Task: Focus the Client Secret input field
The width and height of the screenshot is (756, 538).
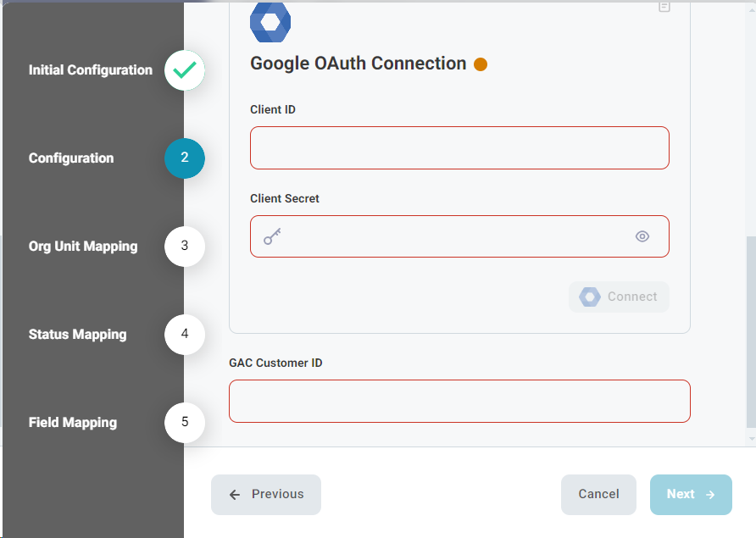Action: tap(459, 236)
